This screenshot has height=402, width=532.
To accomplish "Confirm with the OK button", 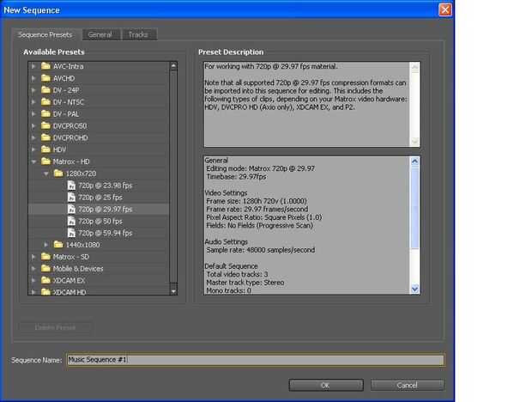I will click(326, 385).
